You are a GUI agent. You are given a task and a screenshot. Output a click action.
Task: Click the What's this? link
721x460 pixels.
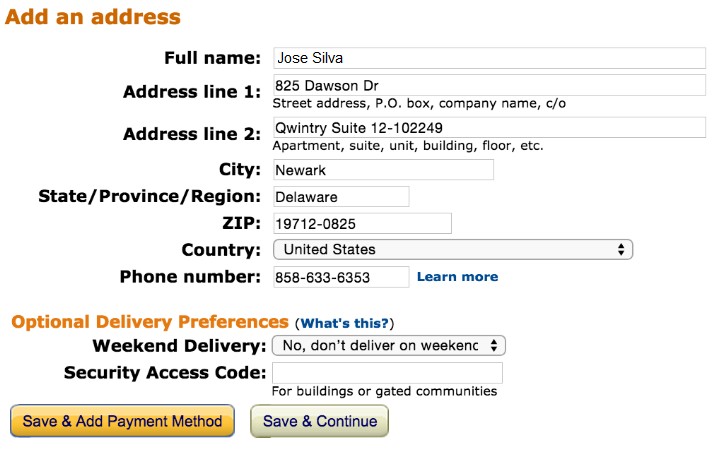click(345, 323)
